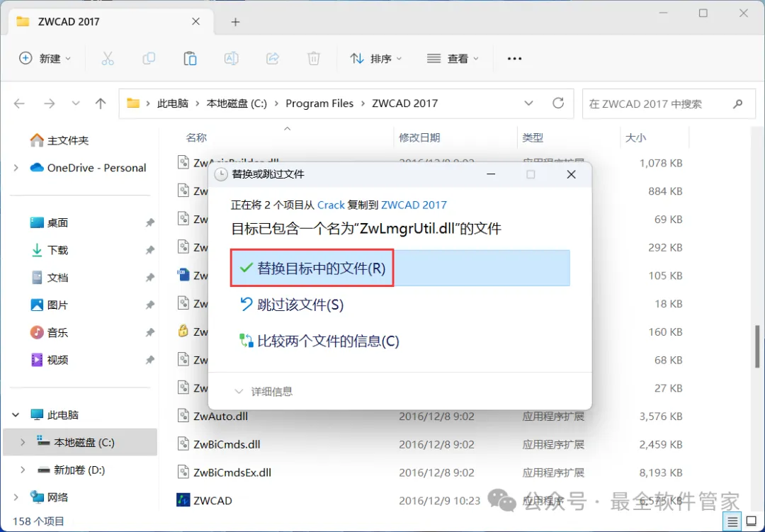Click the Crack source folder link

(x=331, y=205)
